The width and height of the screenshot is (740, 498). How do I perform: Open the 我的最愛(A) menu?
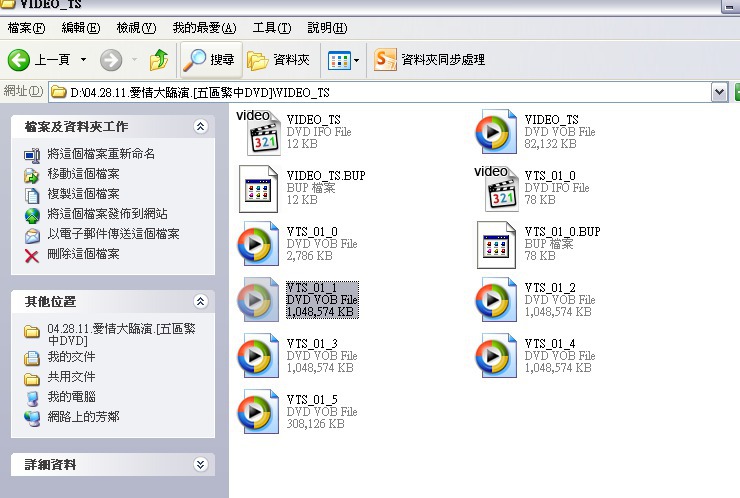click(x=204, y=28)
